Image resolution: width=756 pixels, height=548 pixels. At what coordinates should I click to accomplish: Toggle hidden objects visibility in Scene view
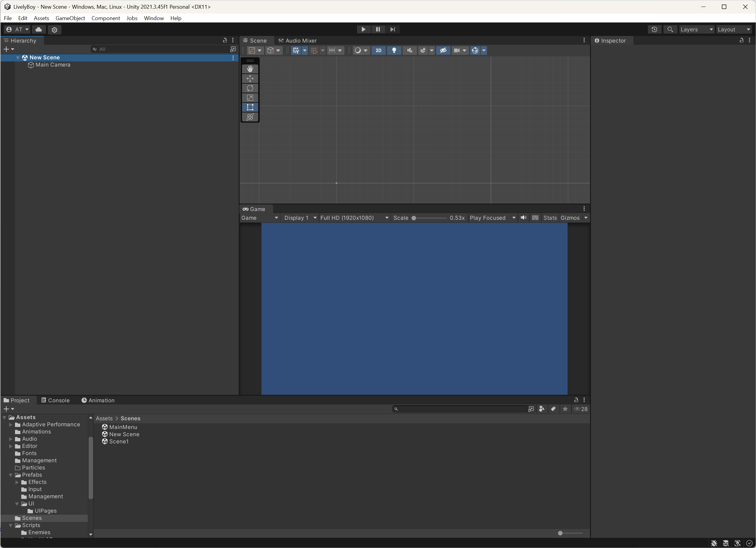[x=443, y=50]
